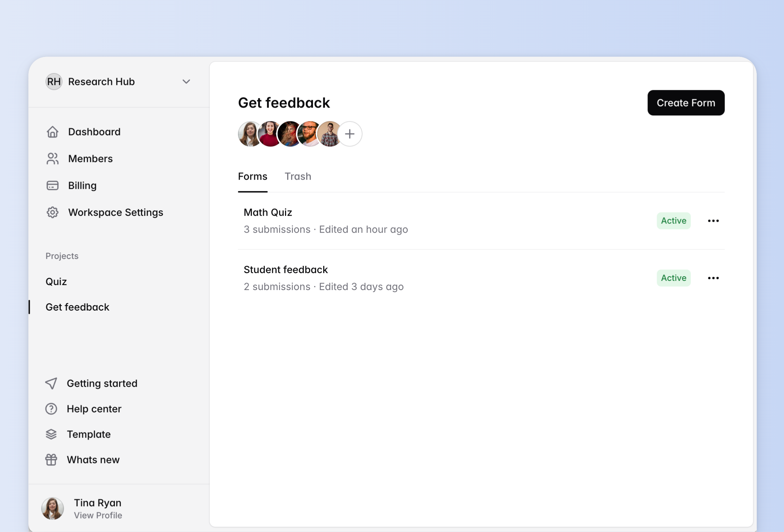Open View Profile link for Tina Ryan
This screenshot has height=532, width=784.
98,515
